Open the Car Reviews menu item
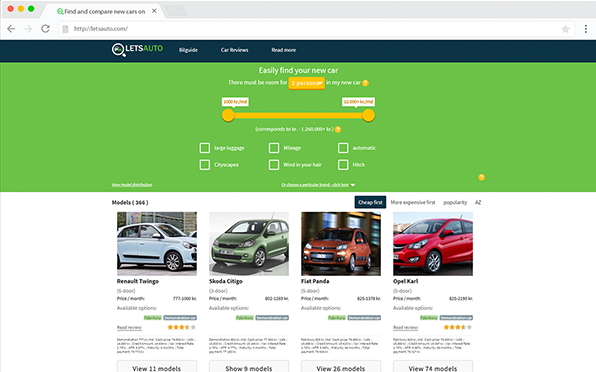 click(235, 50)
